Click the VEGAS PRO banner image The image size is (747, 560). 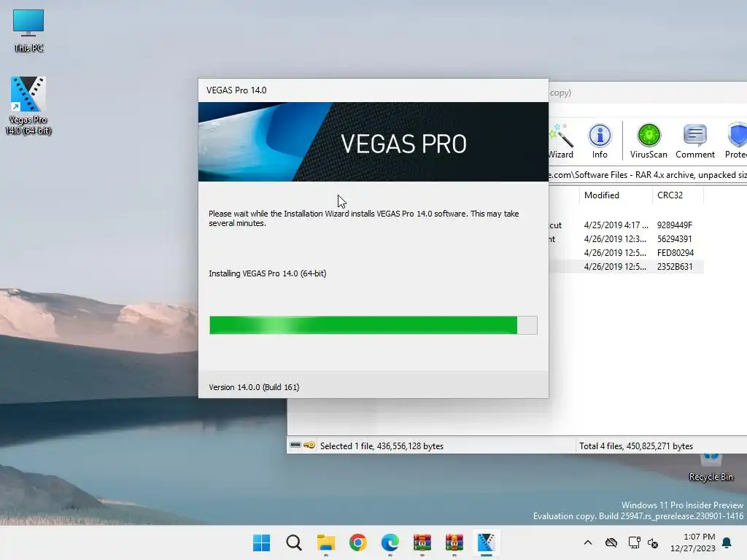coord(373,142)
